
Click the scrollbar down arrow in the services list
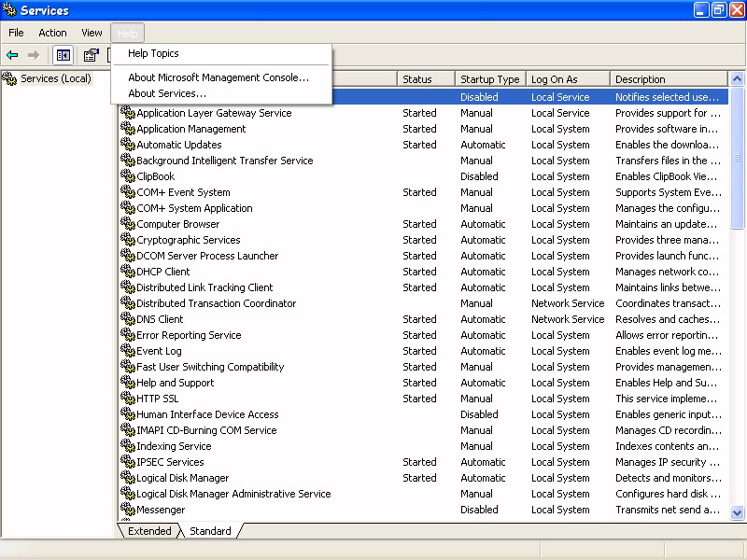[737, 512]
